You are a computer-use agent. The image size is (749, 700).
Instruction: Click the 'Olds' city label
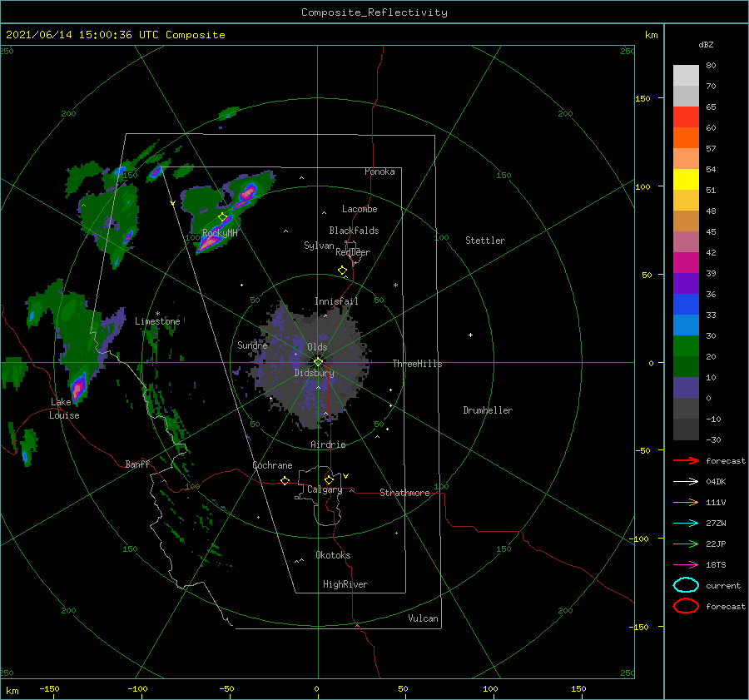(317, 347)
